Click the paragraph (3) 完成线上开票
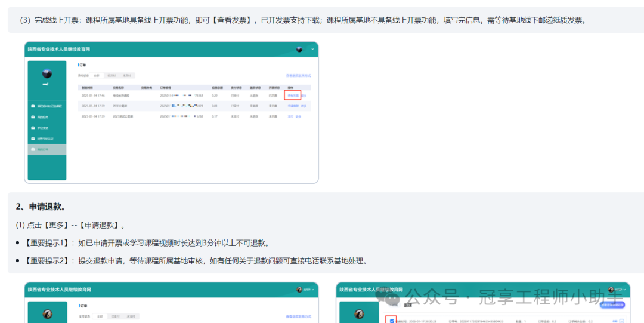 click(x=304, y=20)
